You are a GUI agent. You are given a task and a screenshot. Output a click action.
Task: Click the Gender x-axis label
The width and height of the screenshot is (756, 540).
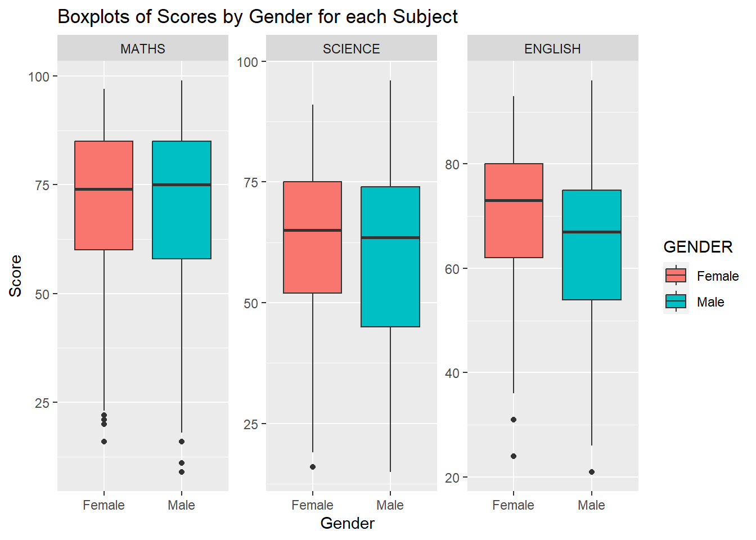(347, 523)
